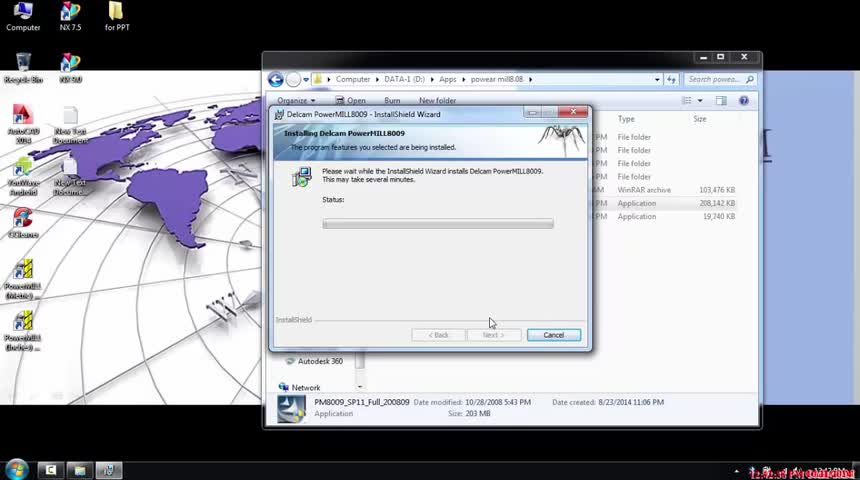Toggle the preview pane button in Explorer

pyautogui.click(x=721, y=100)
